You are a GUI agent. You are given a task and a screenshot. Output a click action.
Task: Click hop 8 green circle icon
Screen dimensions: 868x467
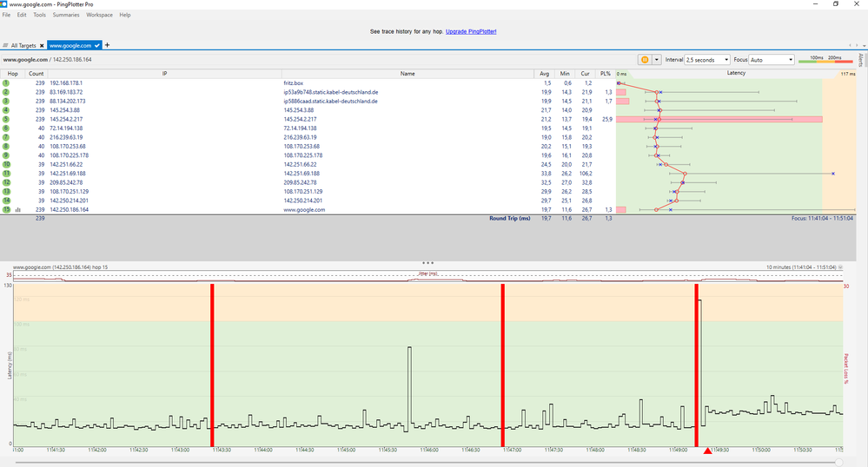[x=6, y=146]
